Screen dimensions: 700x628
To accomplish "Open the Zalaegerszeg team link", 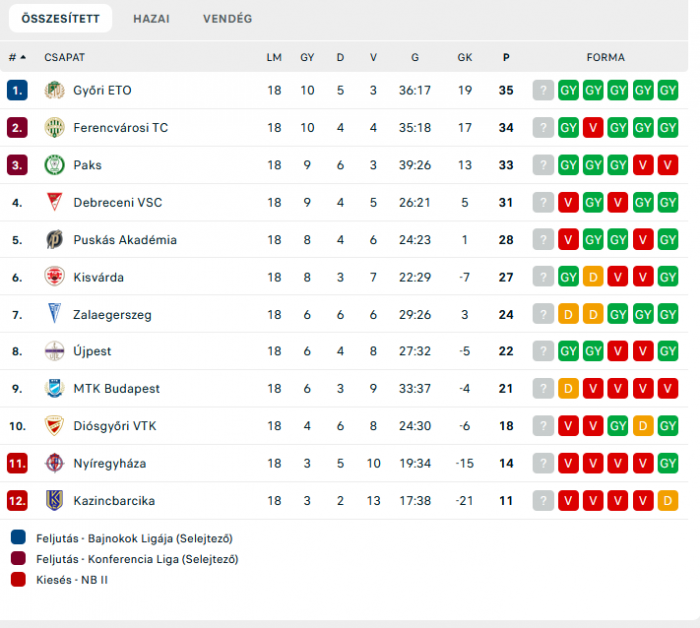I will [112, 315].
